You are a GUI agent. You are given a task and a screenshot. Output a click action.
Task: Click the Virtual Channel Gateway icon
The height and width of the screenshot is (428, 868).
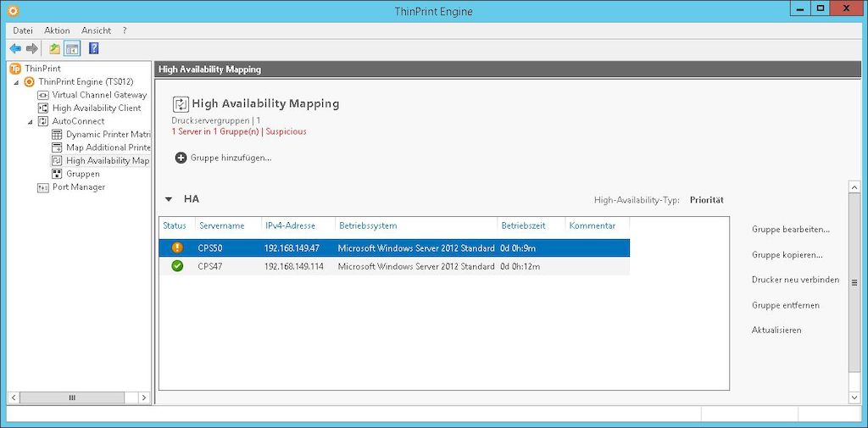(43, 95)
